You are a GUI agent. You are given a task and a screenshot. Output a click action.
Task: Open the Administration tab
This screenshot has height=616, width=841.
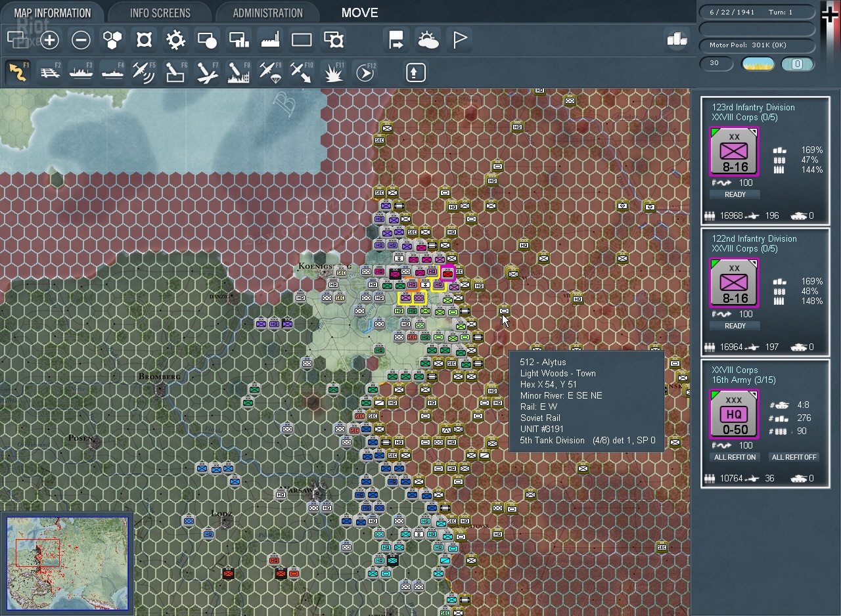tap(267, 13)
